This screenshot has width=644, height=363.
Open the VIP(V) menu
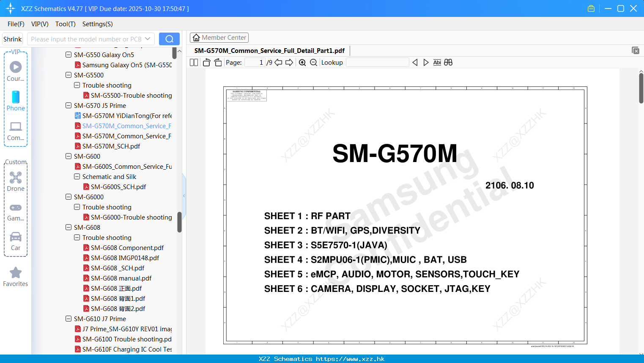click(40, 24)
